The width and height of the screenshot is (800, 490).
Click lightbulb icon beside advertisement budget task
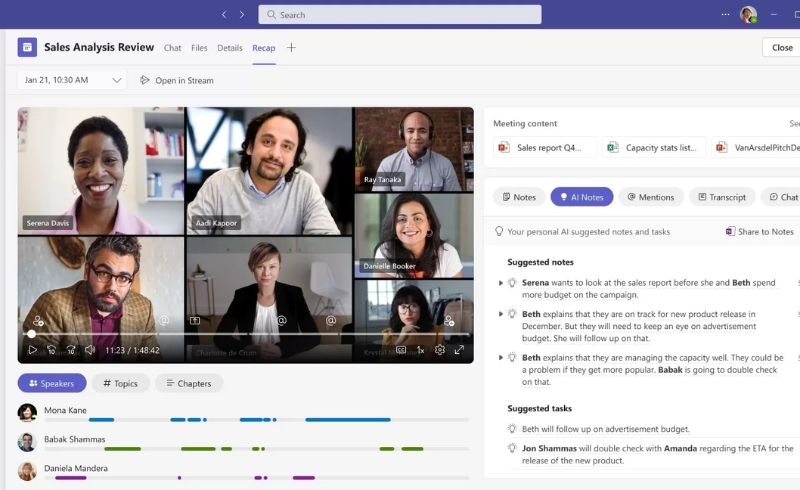pos(512,429)
